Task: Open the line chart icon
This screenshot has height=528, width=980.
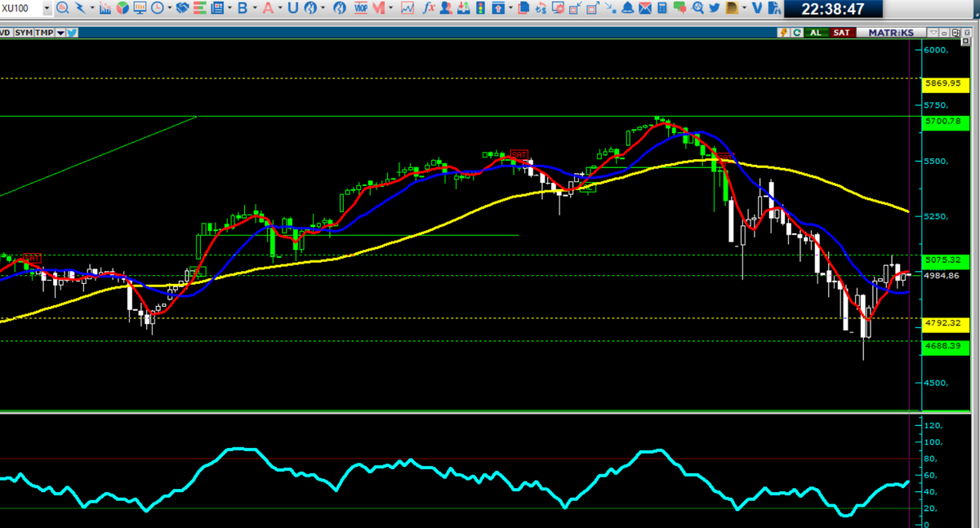Action: [x=407, y=8]
